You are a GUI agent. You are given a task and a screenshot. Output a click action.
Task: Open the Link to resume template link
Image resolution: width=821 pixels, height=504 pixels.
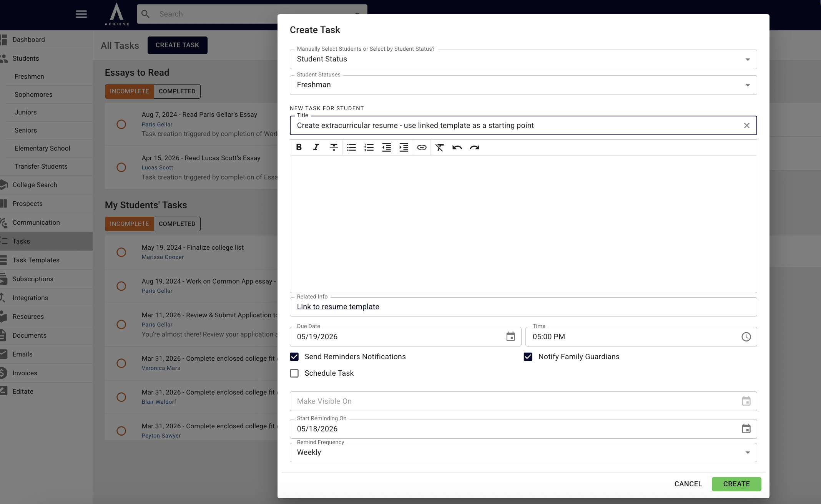point(338,307)
